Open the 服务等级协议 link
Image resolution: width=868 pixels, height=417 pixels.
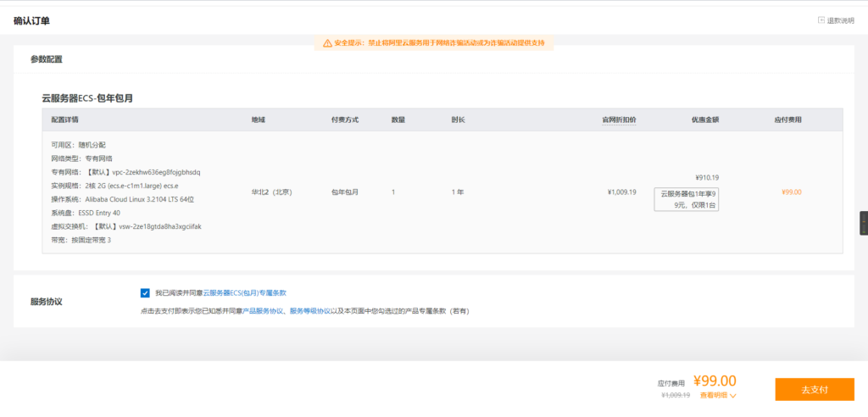coord(310,311)
